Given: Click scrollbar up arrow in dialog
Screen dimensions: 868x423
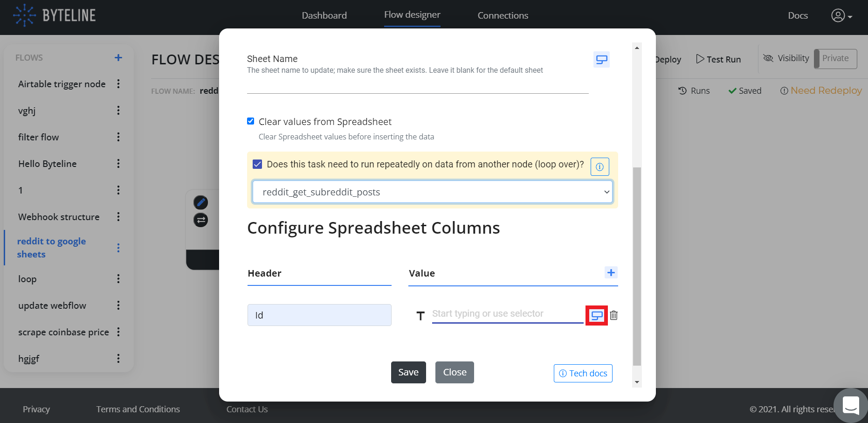Looking at the screenshot, I should [637, 48].
